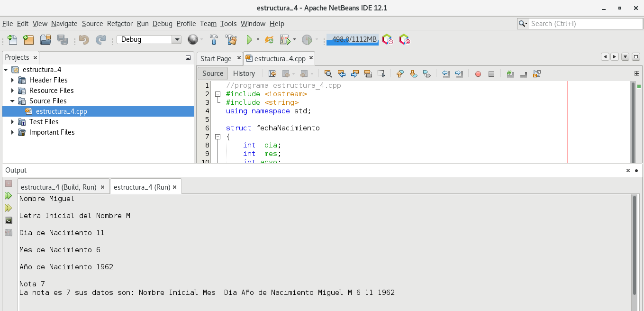Click the Debug Project toolbar icon
Viewport: 644px width, 311px height.
pos(285,40)
